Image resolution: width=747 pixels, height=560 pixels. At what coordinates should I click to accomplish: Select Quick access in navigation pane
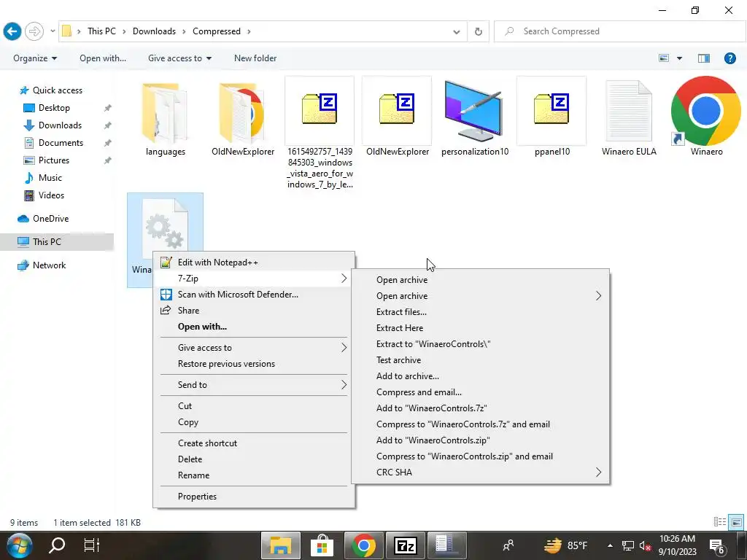[50, 90]
